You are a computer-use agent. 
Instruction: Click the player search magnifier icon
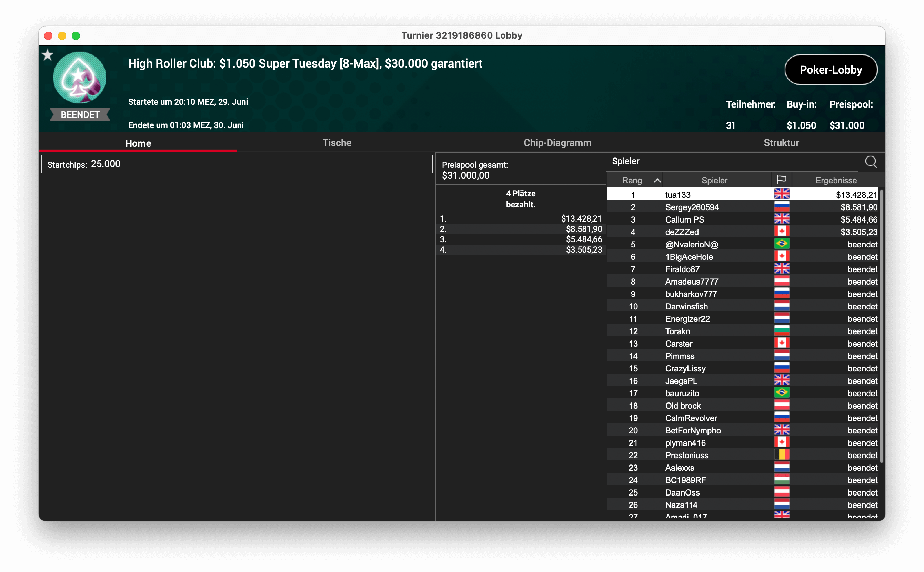(x=871, y=162)
